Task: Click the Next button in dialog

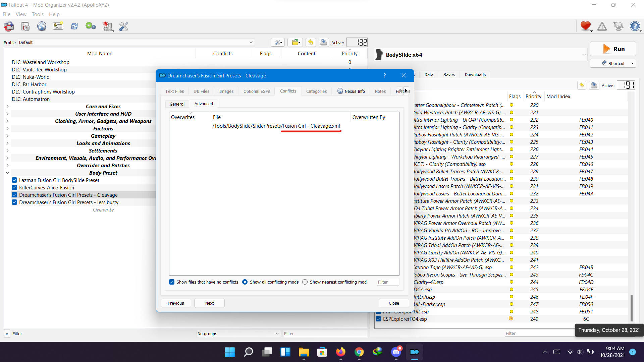Action: coord(209,303)
